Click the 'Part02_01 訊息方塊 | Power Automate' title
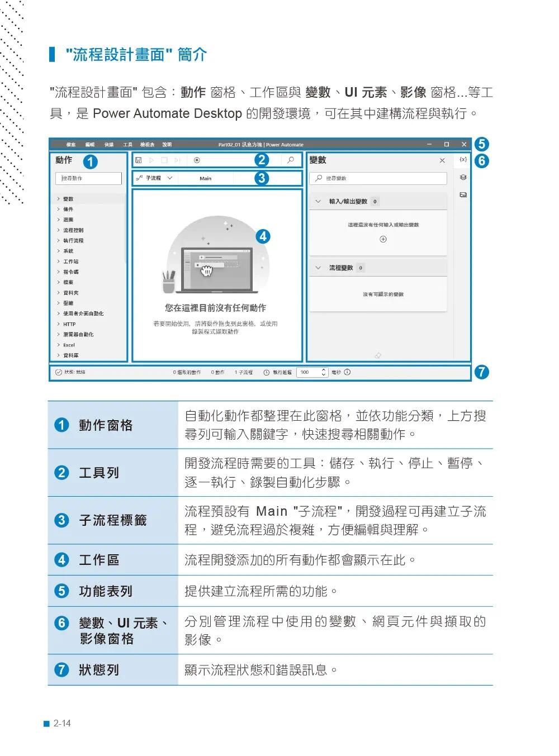Image resolution: width=559 pixels, height=756 pixels. (x=261, y=145)
